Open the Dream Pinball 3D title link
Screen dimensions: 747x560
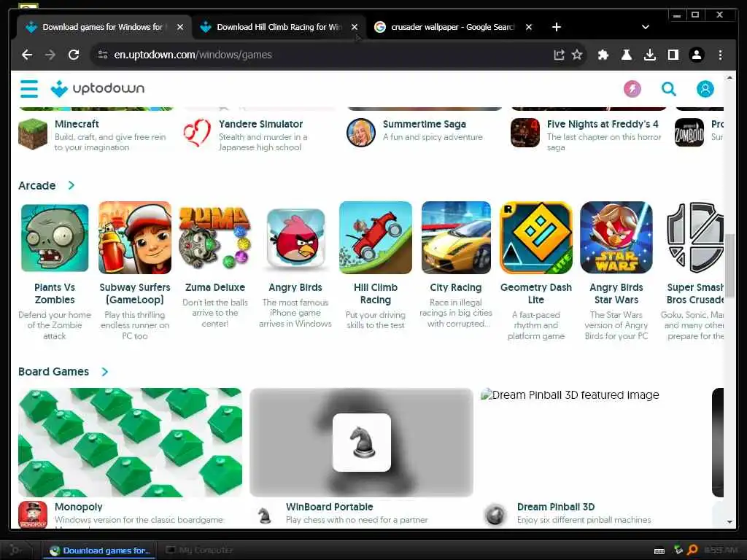555,507
